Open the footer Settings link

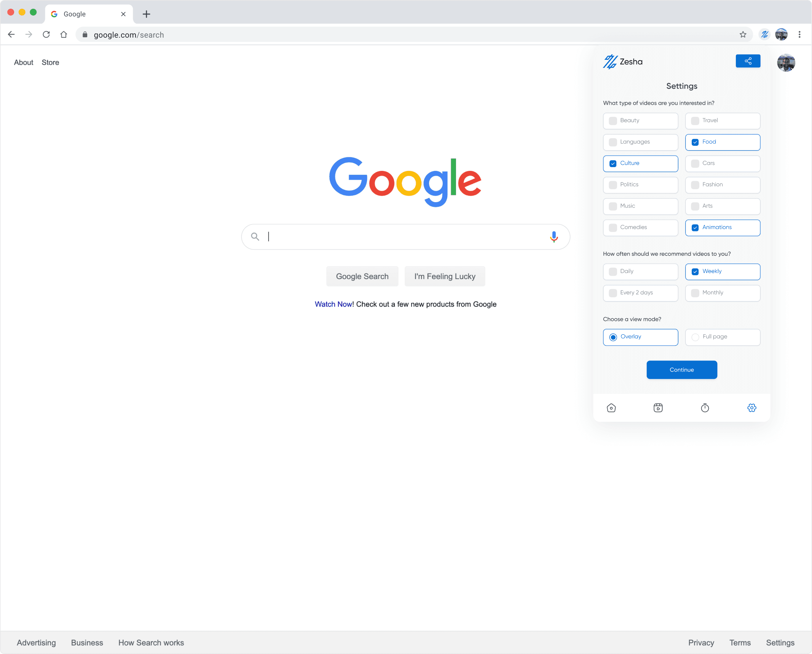780,643
